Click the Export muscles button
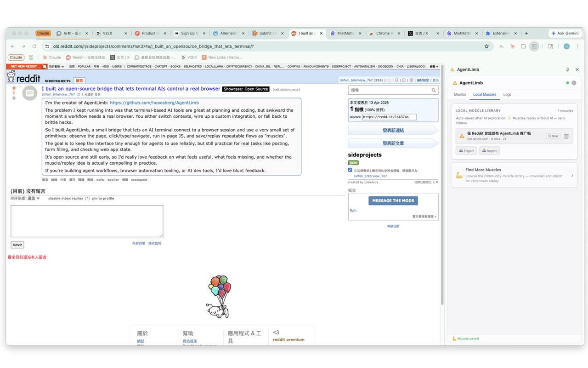The width and height of the screenshot is (588, 368). [x=466, y=151]
